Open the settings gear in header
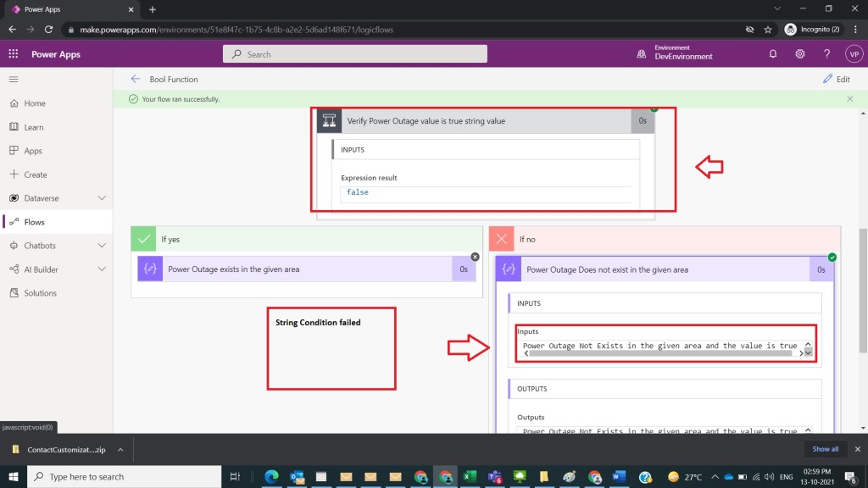Viewport: 868px width, 488px height. coord(799,54)
